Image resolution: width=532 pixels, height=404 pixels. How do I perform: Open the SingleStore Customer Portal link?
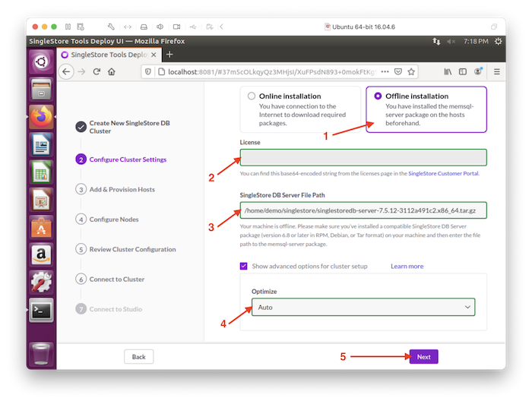coord(443,174)
